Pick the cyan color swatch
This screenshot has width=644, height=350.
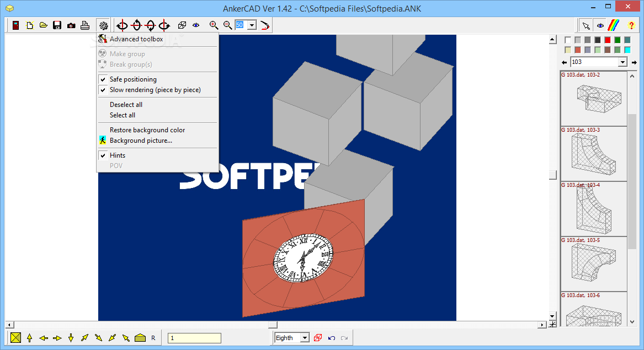point(627,50)
